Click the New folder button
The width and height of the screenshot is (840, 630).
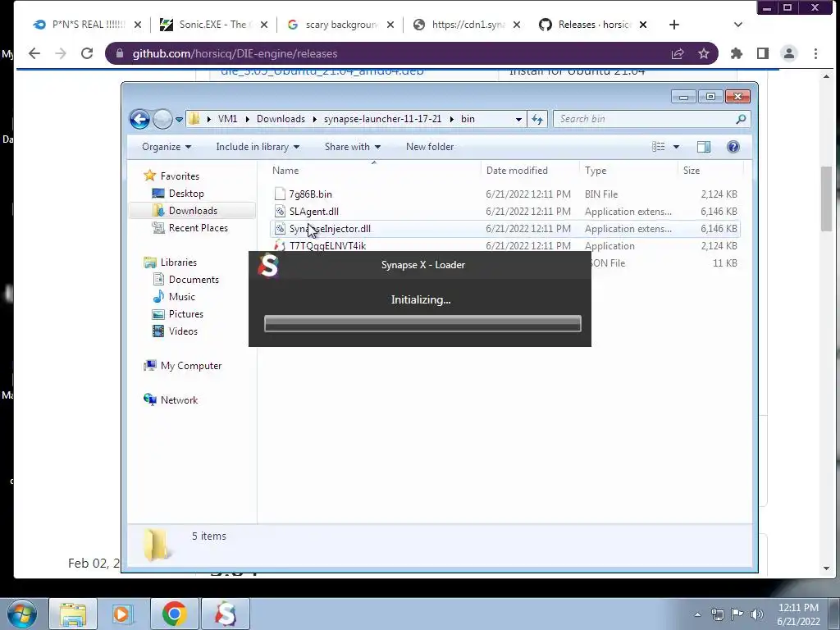point(430,147)
